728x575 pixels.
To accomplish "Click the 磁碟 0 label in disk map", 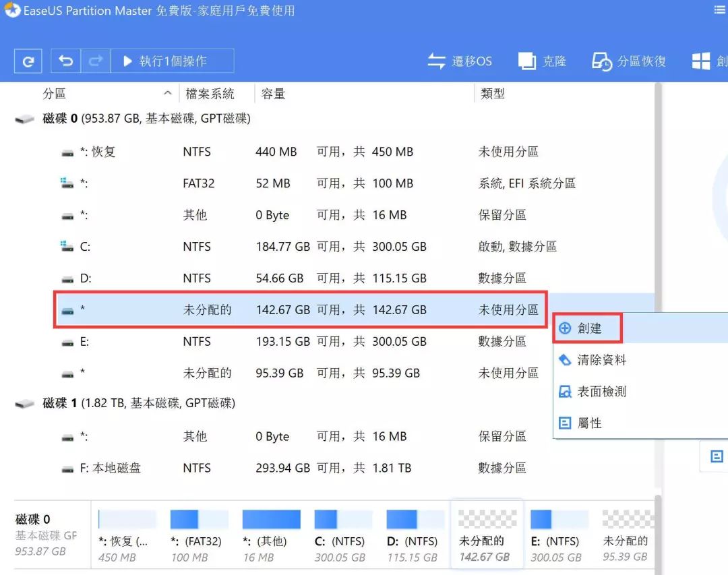I will 32,519.
